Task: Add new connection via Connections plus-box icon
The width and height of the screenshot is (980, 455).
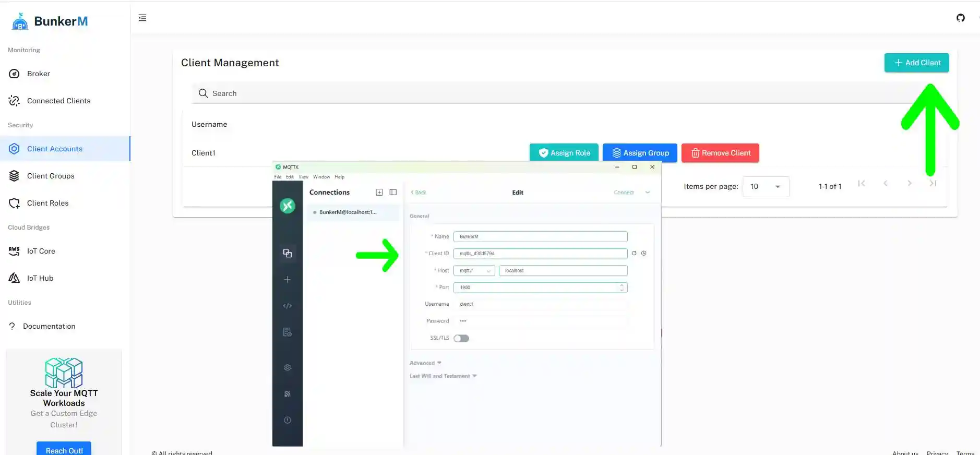Action: click(379, 192)
